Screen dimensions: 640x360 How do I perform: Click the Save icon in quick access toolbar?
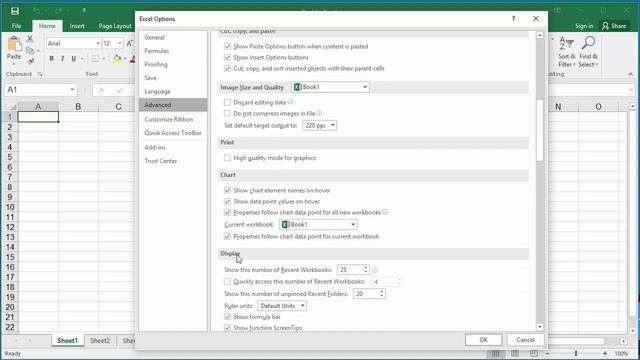15,11
